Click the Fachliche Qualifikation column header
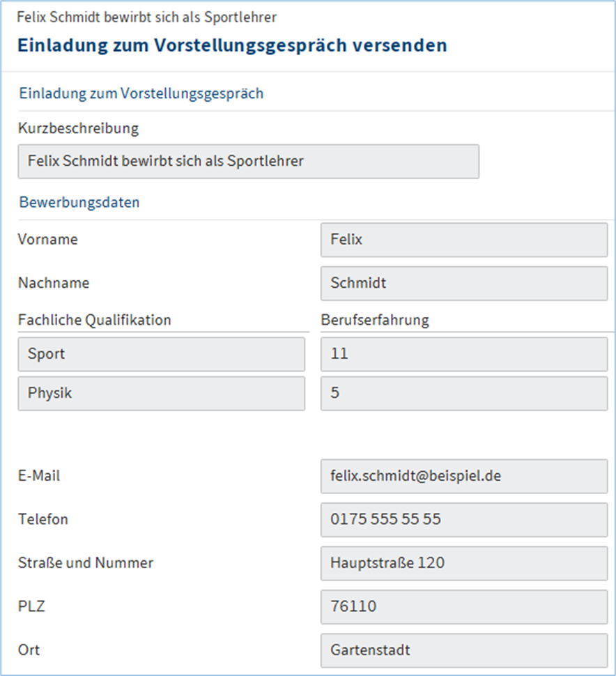 pyautogui.click(x=94, y=320)
